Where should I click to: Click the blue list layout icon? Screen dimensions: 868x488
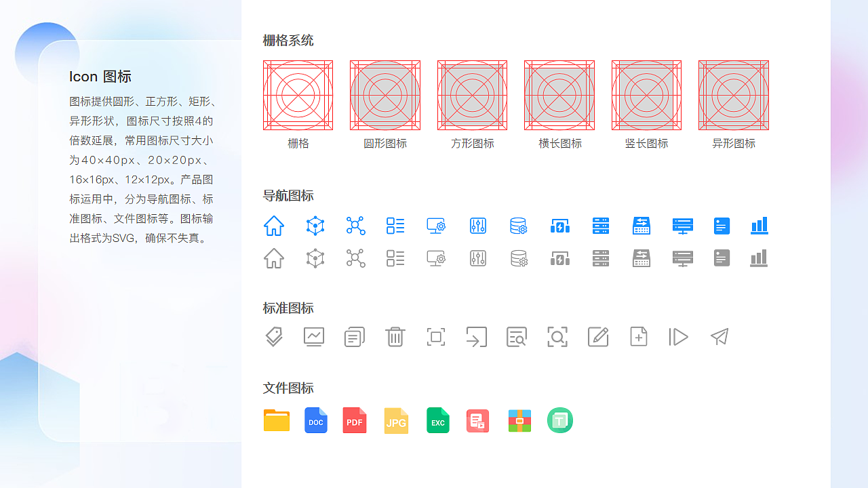(x=395, y=226)
